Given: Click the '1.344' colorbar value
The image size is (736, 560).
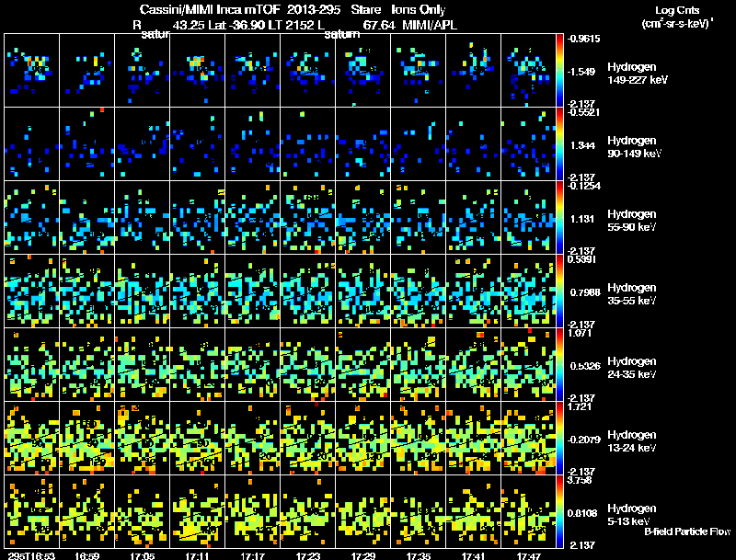Looking at the screenshot, I should pos(582,145).
